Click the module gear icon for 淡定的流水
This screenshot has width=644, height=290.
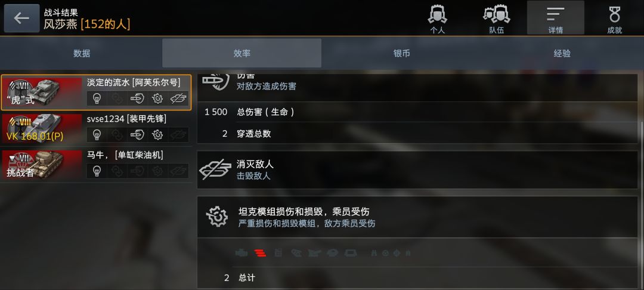[x=157, y=98]
